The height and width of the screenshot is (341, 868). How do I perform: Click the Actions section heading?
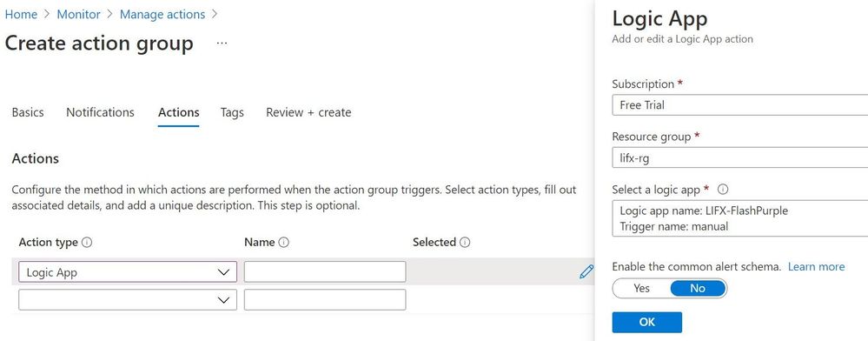tap(36, 158)
